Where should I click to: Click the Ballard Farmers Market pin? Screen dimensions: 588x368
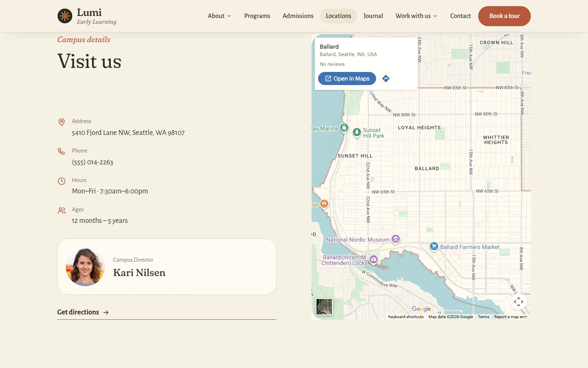coord(434,247)
